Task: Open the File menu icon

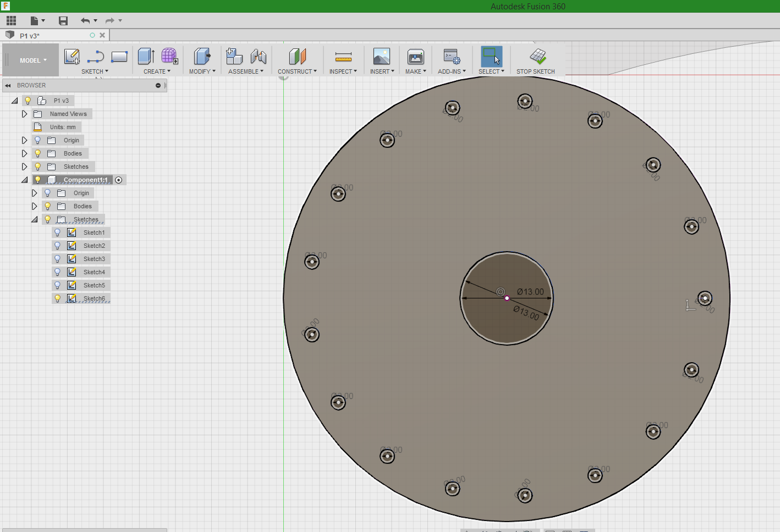Action: coord(35,20)
